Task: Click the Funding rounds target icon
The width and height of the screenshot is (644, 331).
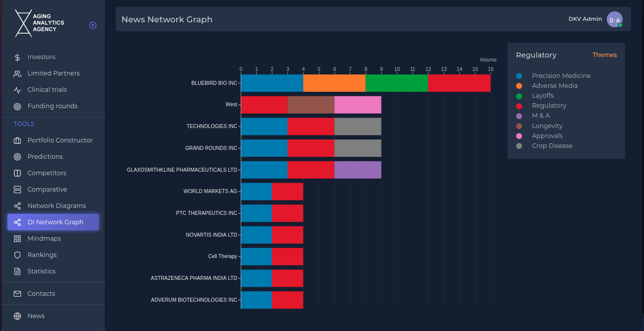Action: pos(17,106)
